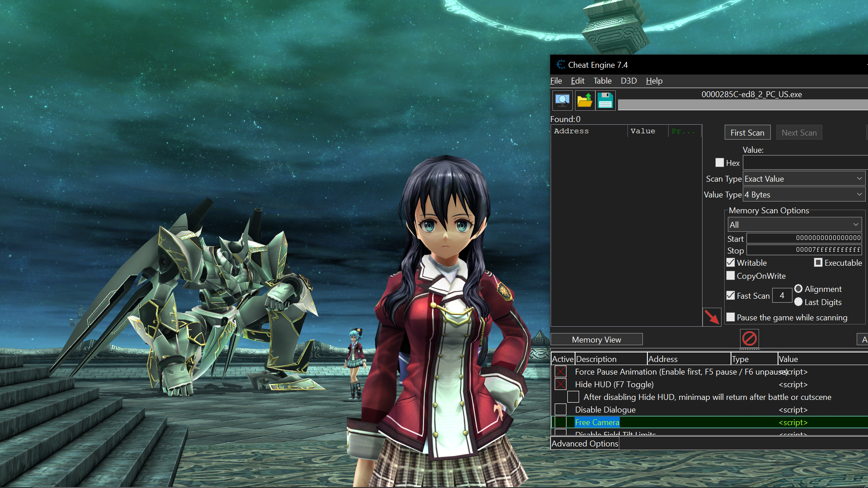
Task: Enable the Hex checkbox
Action: point(720,163)
